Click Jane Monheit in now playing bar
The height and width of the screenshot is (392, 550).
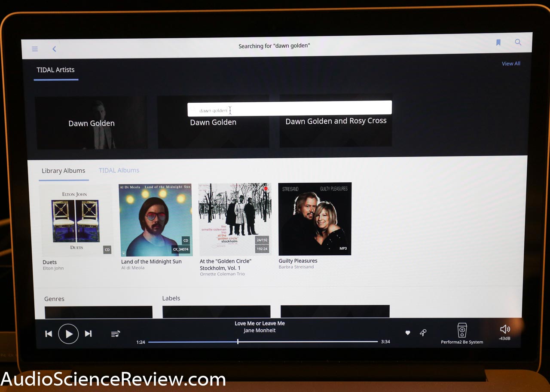tap(260, 331)
